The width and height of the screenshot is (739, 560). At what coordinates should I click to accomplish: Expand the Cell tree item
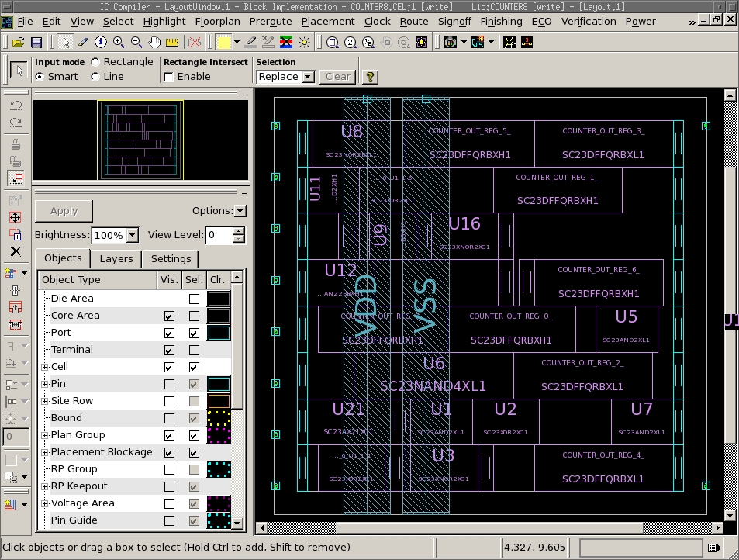click(44, 367)
